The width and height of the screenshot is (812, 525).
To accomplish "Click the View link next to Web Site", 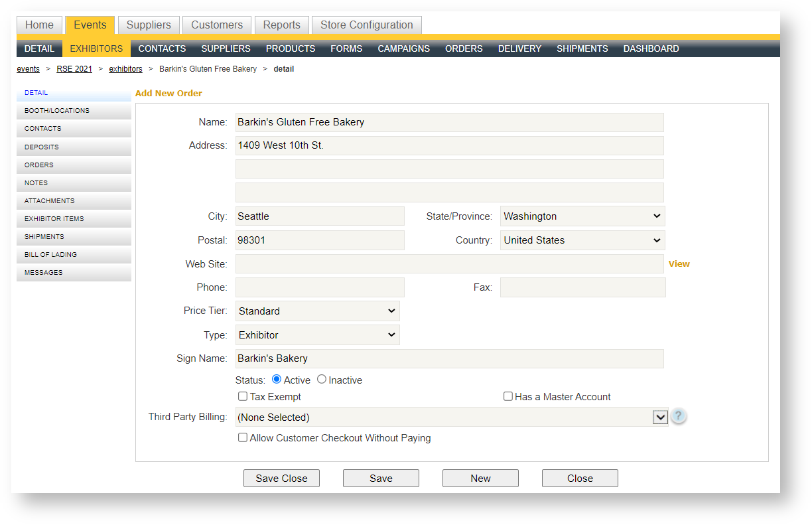I will click(x=679, y=263).
